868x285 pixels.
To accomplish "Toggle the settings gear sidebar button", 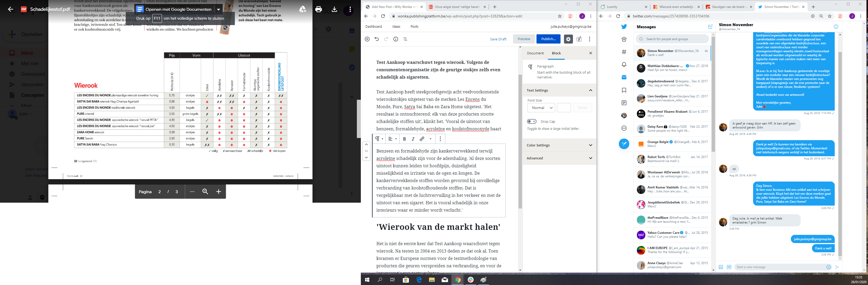I will [568, 39].
